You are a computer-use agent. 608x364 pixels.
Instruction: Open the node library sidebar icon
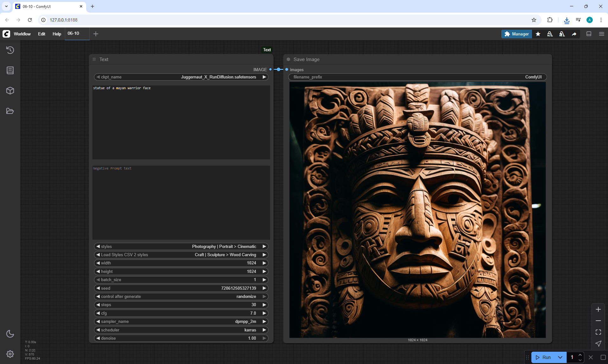point(10,70)
